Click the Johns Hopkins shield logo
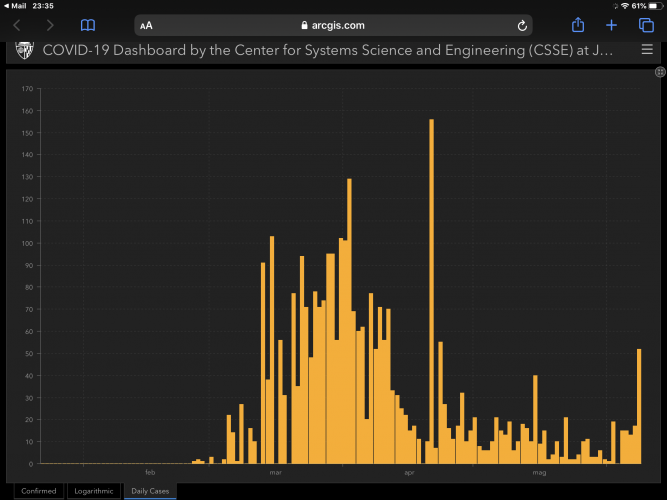The image size is (667, 500). (23, 49)
